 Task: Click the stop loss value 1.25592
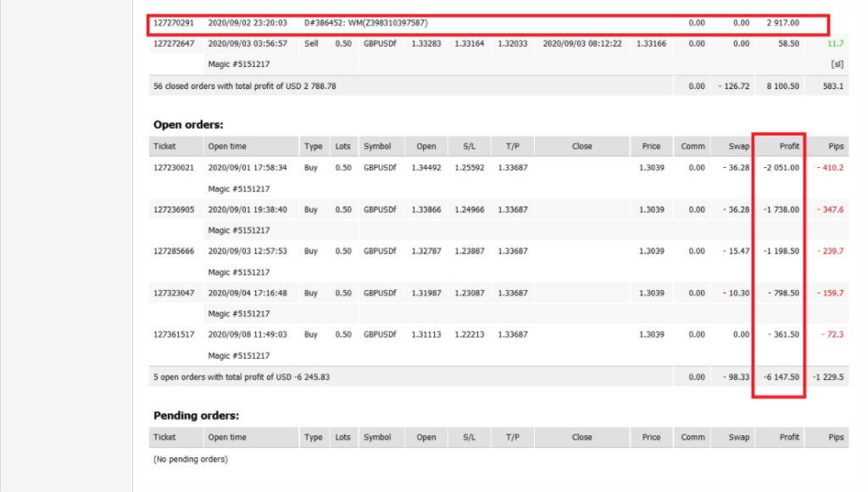click(470, 168)
